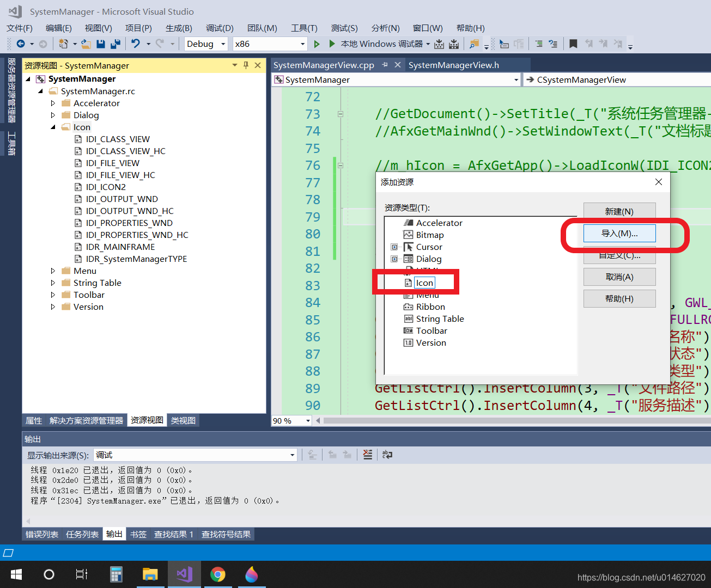Click 新建(N) button in Add Resource dialog

pos(619,211)
